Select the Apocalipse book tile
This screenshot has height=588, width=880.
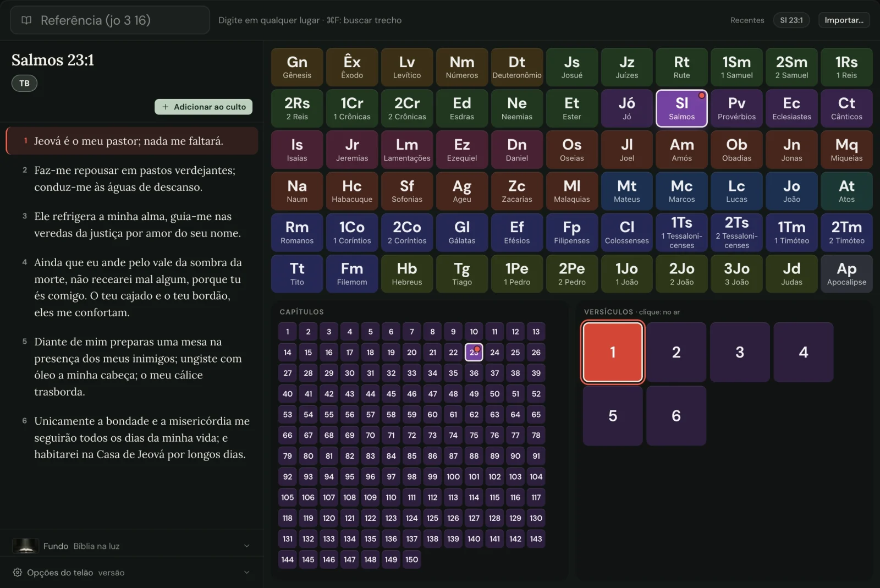click(x=846, y=273)
